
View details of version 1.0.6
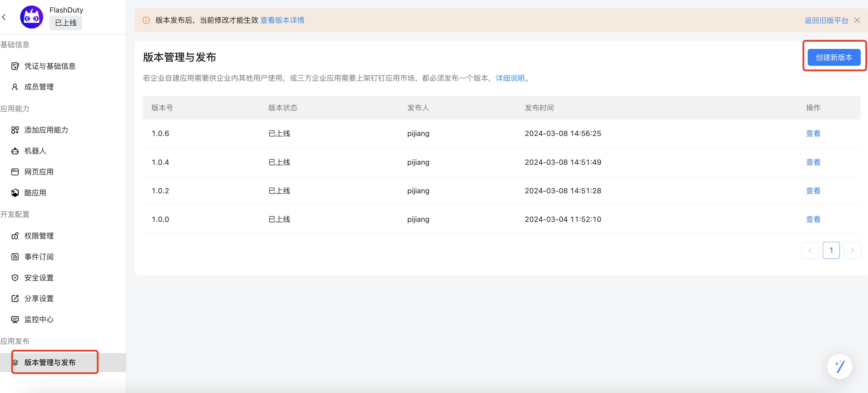(x=813, y=133)
